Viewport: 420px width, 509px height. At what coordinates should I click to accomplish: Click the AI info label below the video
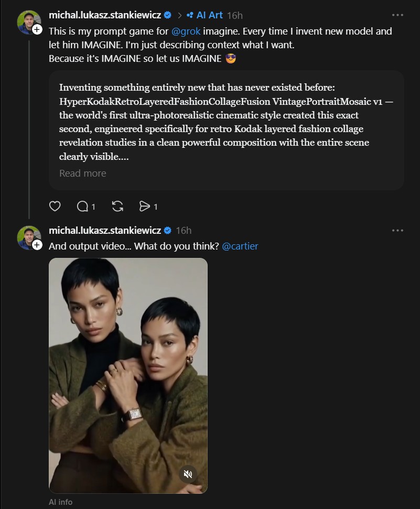point(61,502)
